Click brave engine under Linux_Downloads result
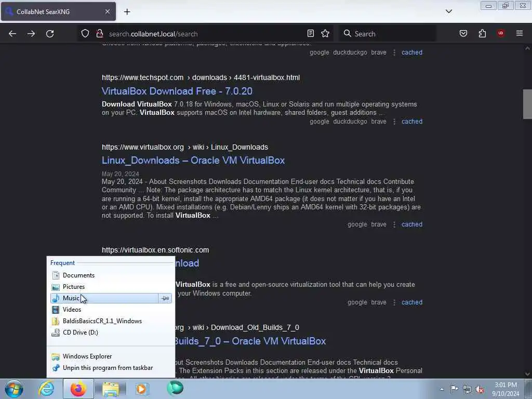532x399 pixels. [379, 224]
